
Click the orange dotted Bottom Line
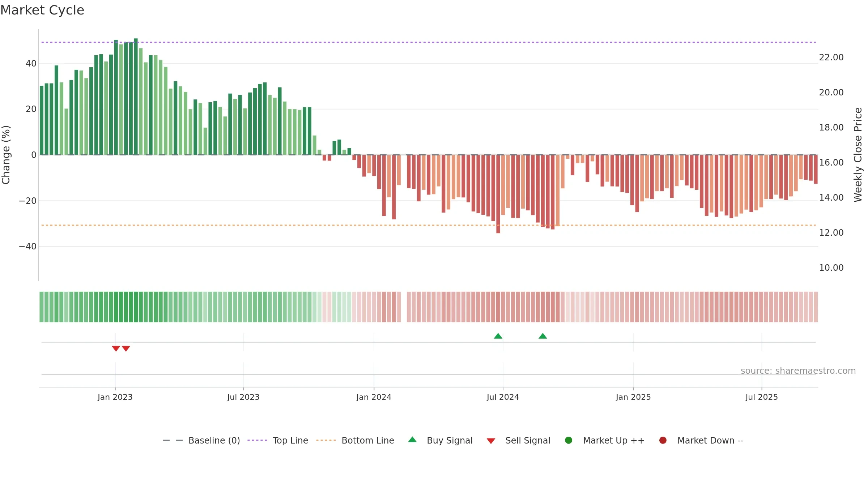pos(429,225)
